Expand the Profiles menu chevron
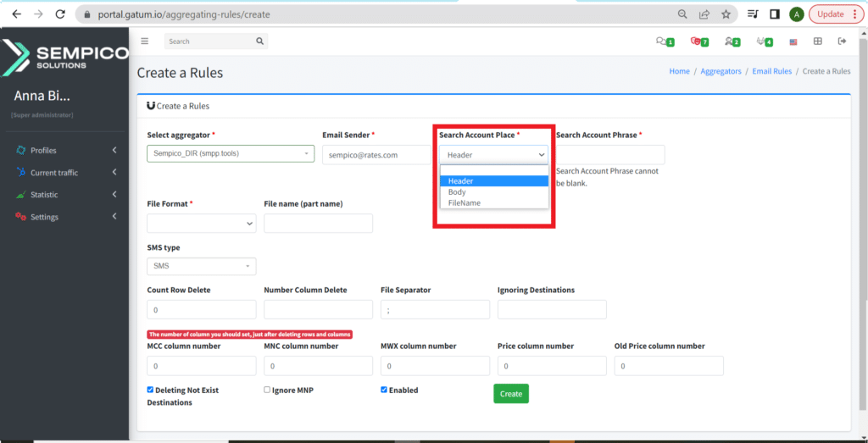 [x=114, y=150]
